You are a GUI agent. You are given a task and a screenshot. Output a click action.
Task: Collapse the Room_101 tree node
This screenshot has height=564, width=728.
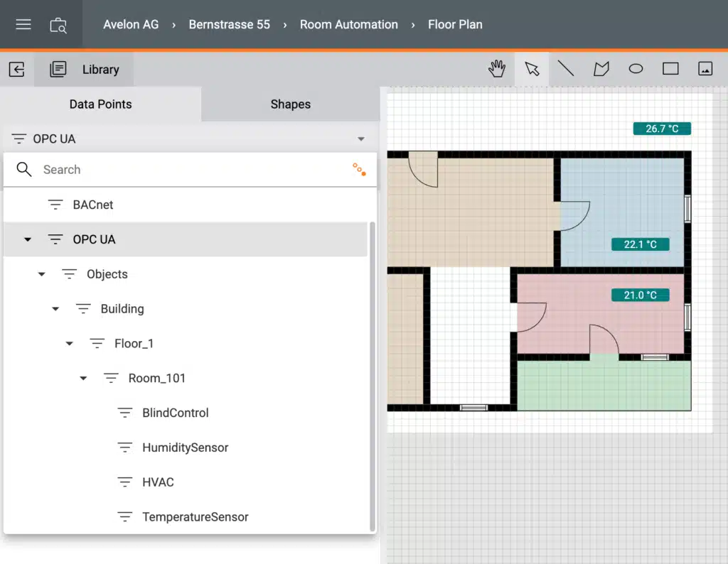point(83,379)
